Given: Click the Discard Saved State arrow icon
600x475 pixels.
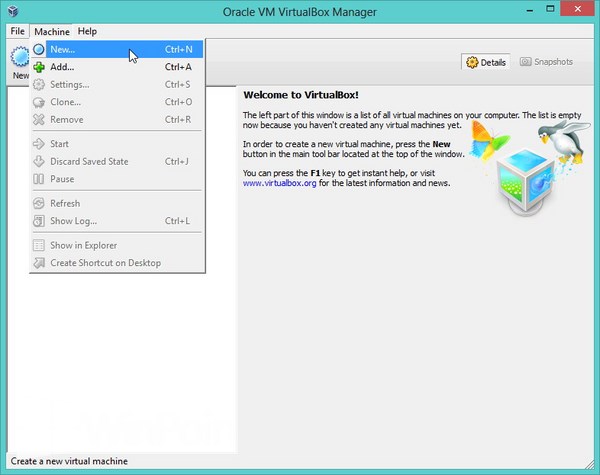Looking at the screenshot, I should coord(39,162).
